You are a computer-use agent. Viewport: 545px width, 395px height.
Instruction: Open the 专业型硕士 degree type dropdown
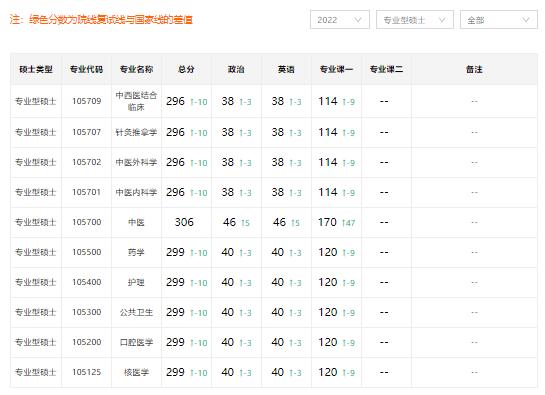(415, 20)
